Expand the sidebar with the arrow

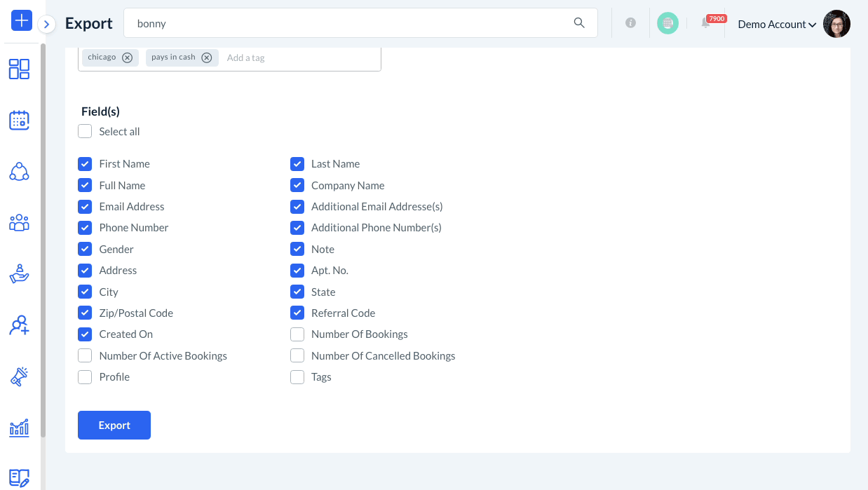[x=46, y=25]
